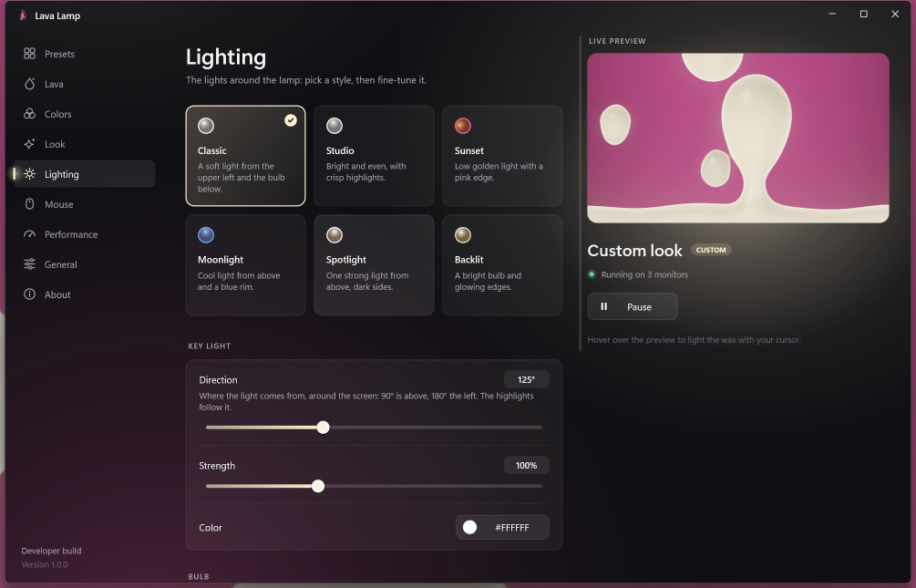Click the 'KEY LIGHT' section header
The width and height of the screenshot is (916, 588).
pyautogui.click(x=209, y=346)
